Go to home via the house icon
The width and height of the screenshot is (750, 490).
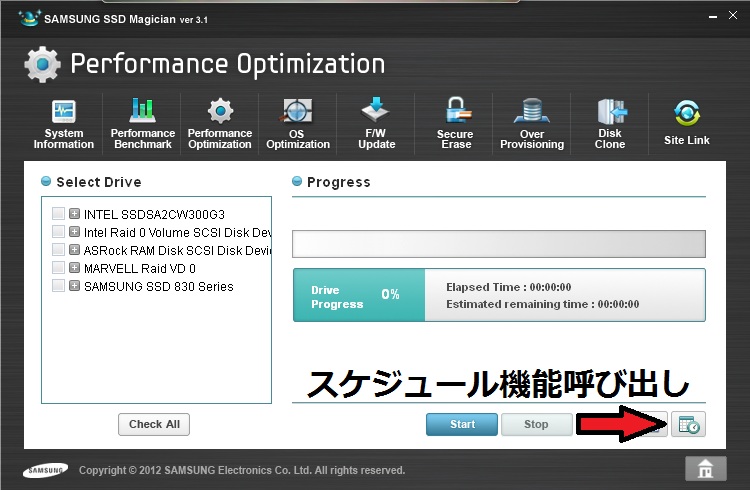tap(706, 468)
